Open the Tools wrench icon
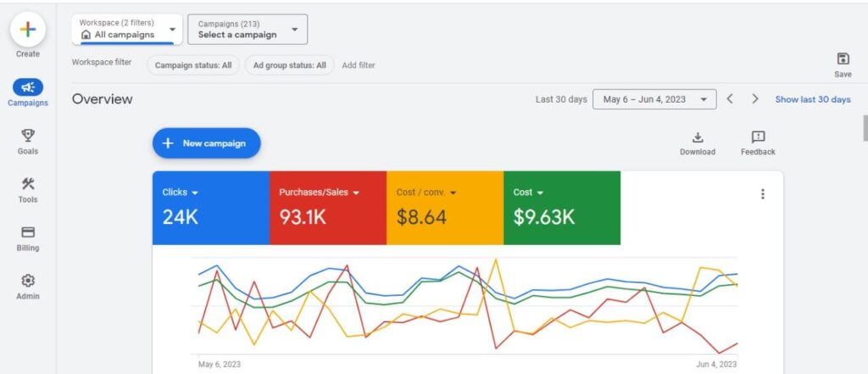The width and height of the screenshot is (868, 374). (x=28, y=184)
